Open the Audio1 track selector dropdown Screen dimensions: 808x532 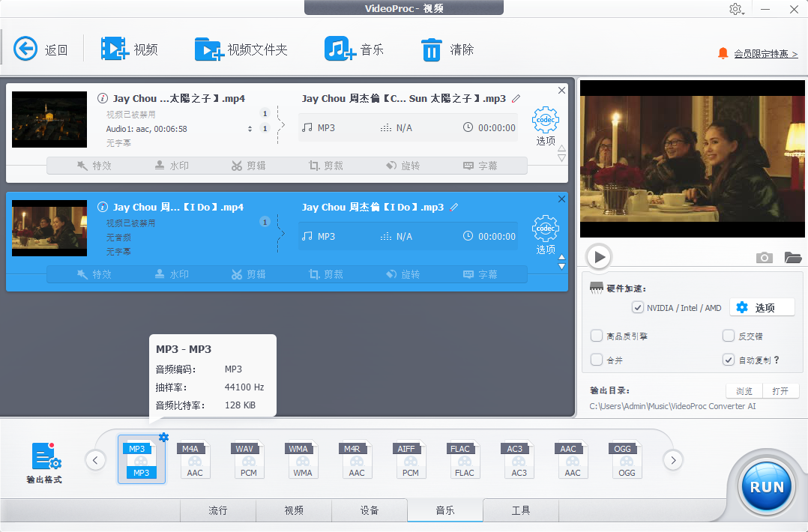250,129
